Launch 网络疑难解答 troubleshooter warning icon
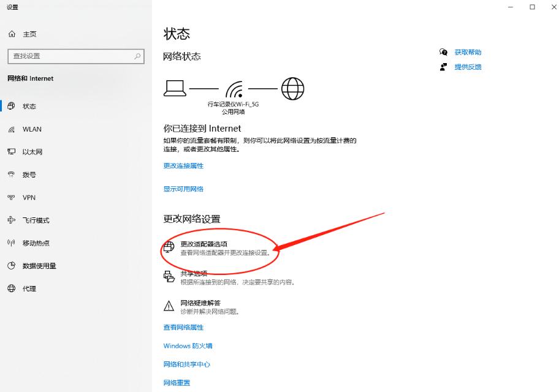Screen dimensions: 559x392 (x=169, y=306)
